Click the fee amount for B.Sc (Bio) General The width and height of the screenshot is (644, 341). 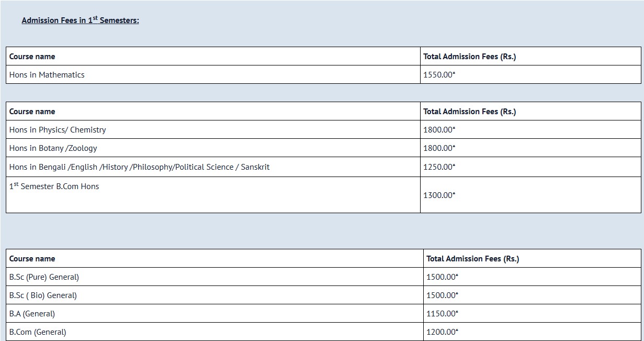(x=442, y=295)
